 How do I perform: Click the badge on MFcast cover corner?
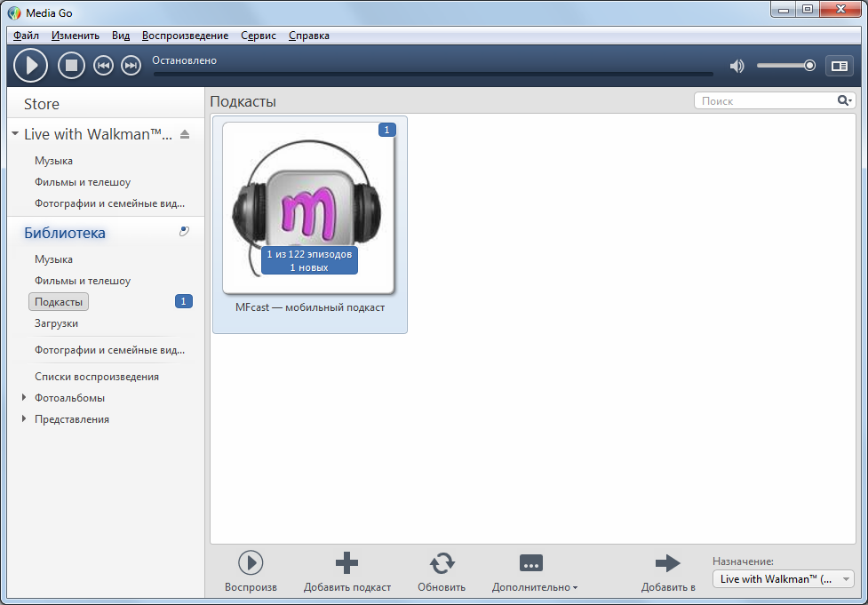pyautogui.click(x=387, y=130)
